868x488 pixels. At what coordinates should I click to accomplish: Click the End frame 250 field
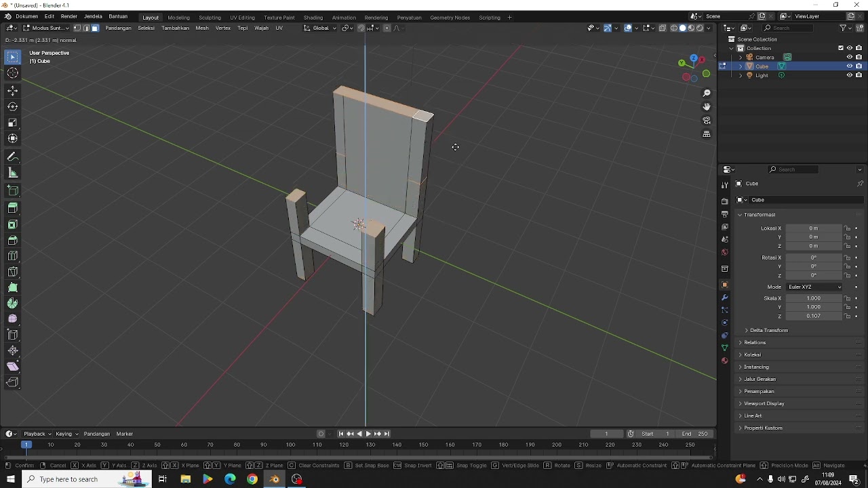tap(695, 434)
